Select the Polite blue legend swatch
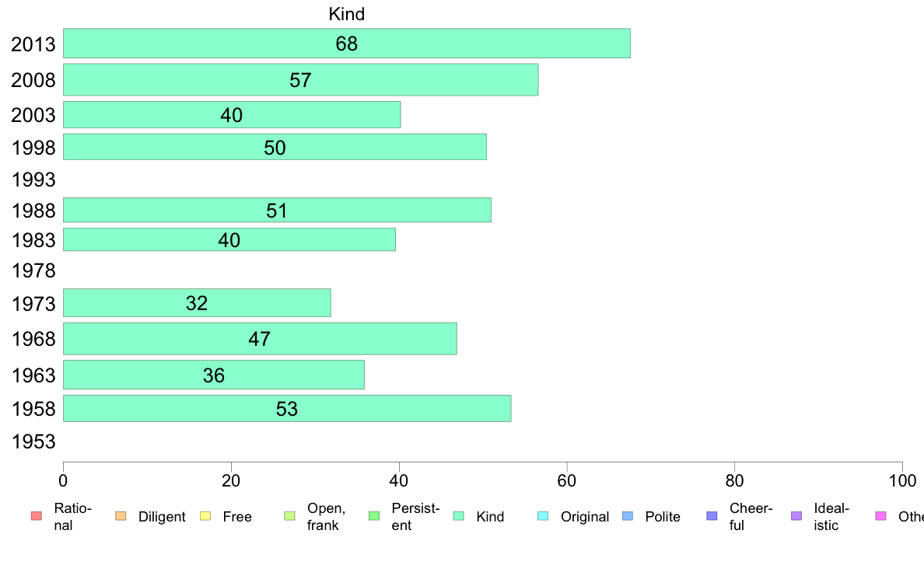 pos(628,516)
